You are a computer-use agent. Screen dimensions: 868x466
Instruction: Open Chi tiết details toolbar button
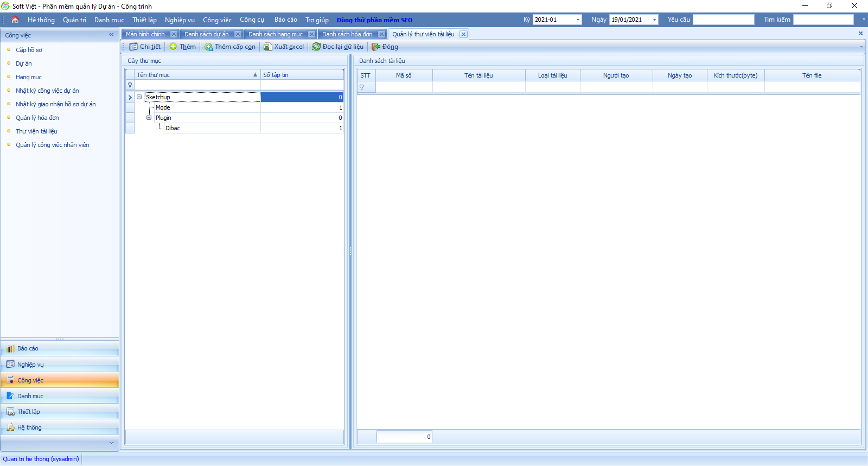point(145,47)
